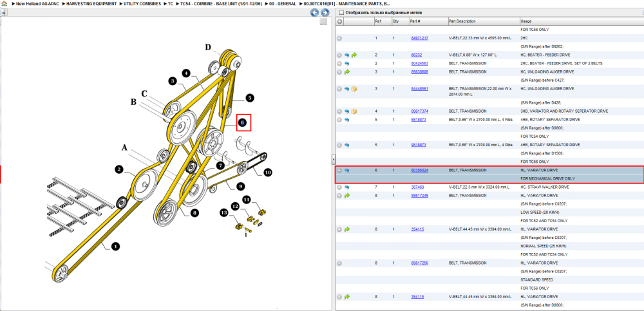The width and height of the screenshot is (644, 311).
Task: Add part 89817250 with its plus icon
Action: [339, 263]
